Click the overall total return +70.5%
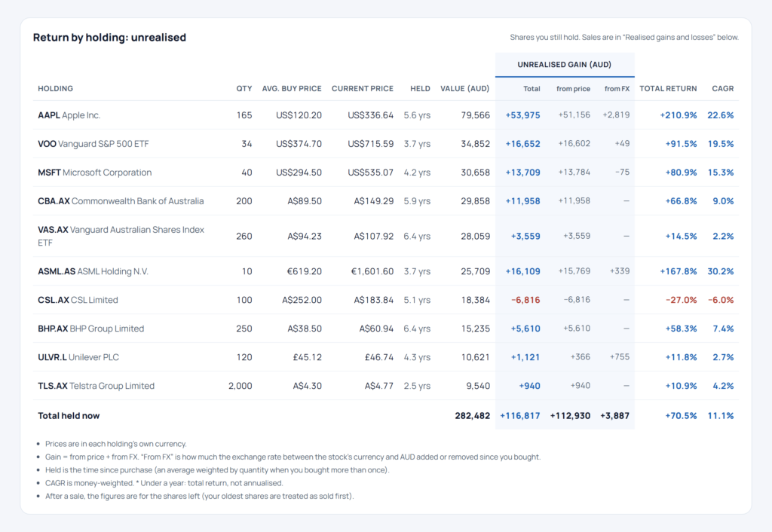The image size is (772, 532). (x=681, y=416)
